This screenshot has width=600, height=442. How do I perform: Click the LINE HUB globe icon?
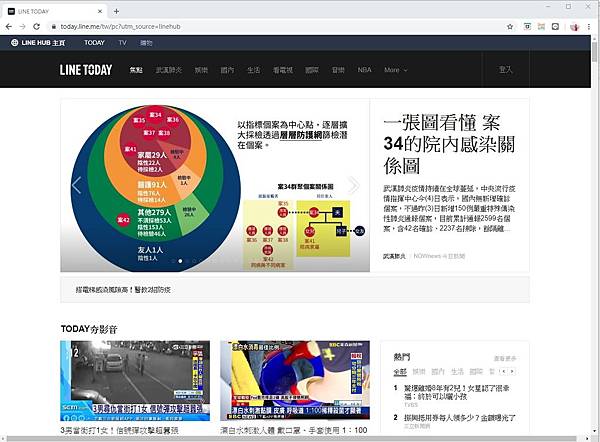(15, 42)
